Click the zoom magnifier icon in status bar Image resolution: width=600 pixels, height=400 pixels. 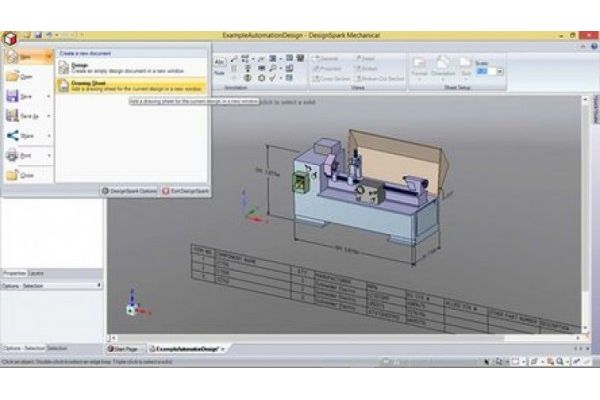click(x=560, y=361)
